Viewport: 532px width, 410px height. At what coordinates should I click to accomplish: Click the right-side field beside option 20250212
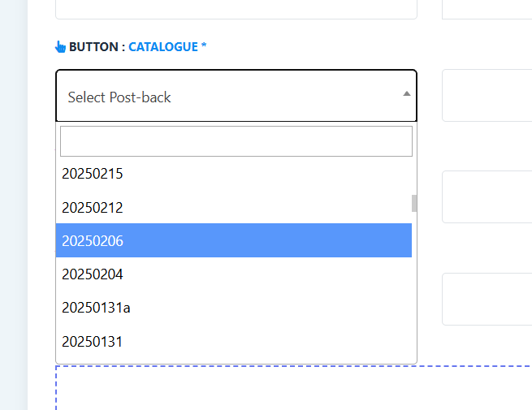pos(487,197)
